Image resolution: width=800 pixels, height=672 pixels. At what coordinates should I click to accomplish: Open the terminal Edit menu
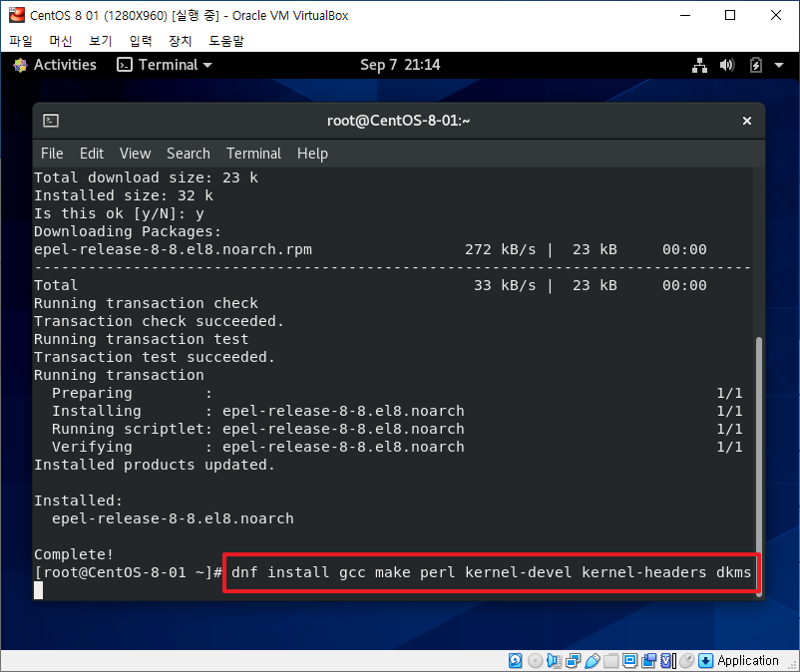coord(92,154)
